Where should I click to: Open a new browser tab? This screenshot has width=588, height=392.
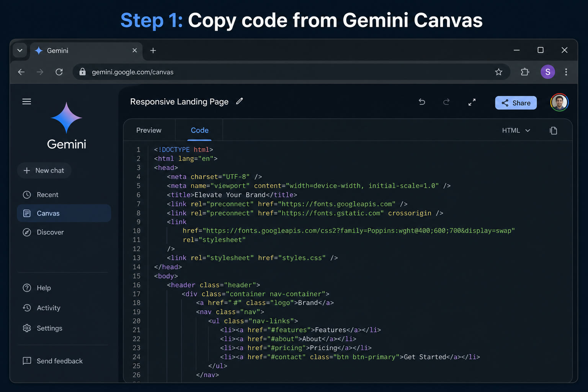pos(153,51)
